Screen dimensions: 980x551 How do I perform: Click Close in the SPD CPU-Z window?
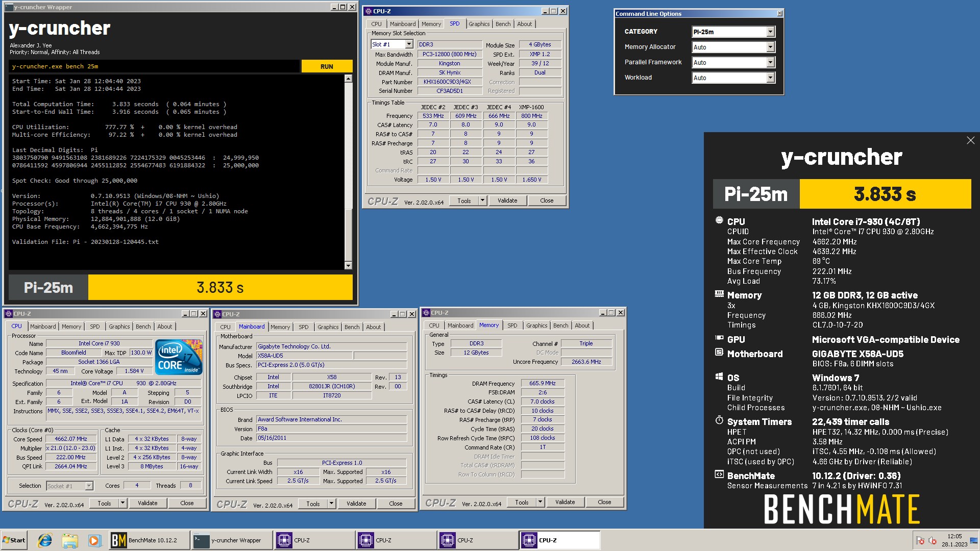(547, 201)
